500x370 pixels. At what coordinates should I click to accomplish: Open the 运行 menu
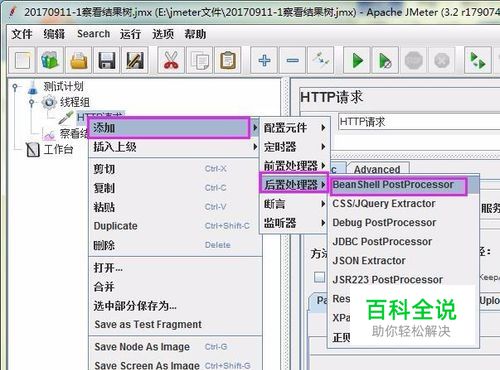tap(130, 34)
